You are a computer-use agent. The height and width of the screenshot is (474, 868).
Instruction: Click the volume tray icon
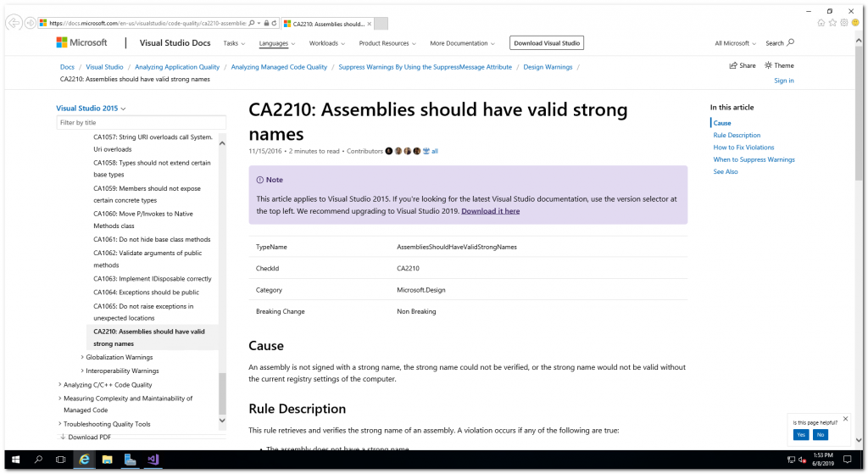point(802,460)
